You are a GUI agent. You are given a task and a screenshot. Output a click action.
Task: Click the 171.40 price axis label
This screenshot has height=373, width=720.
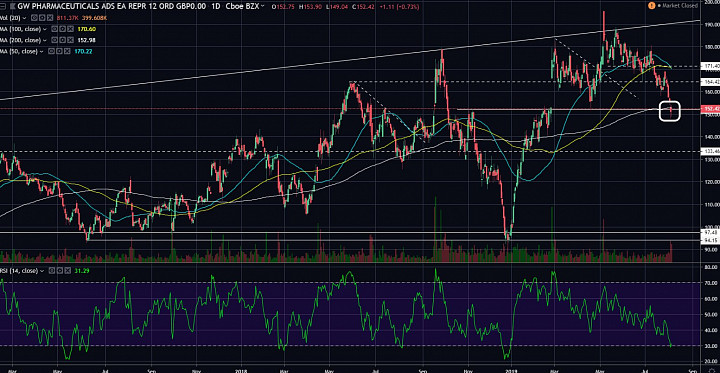[x=710, y=67]
